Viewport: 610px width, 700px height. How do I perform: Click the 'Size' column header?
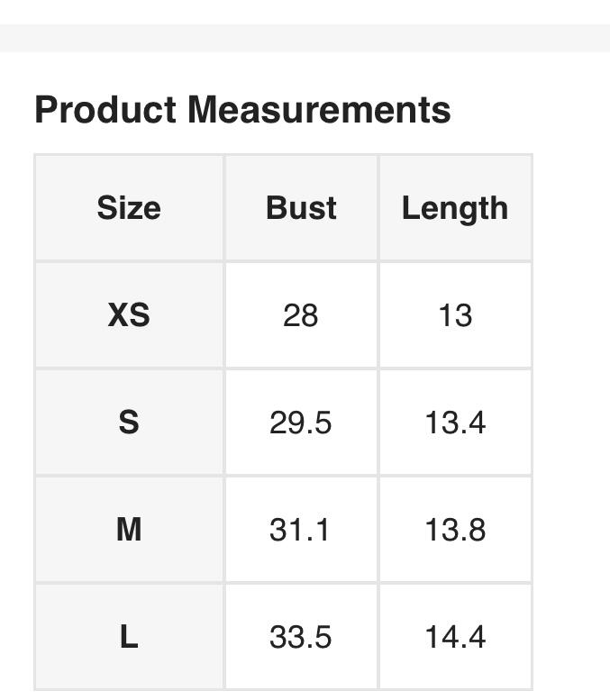tap(129, 208)
